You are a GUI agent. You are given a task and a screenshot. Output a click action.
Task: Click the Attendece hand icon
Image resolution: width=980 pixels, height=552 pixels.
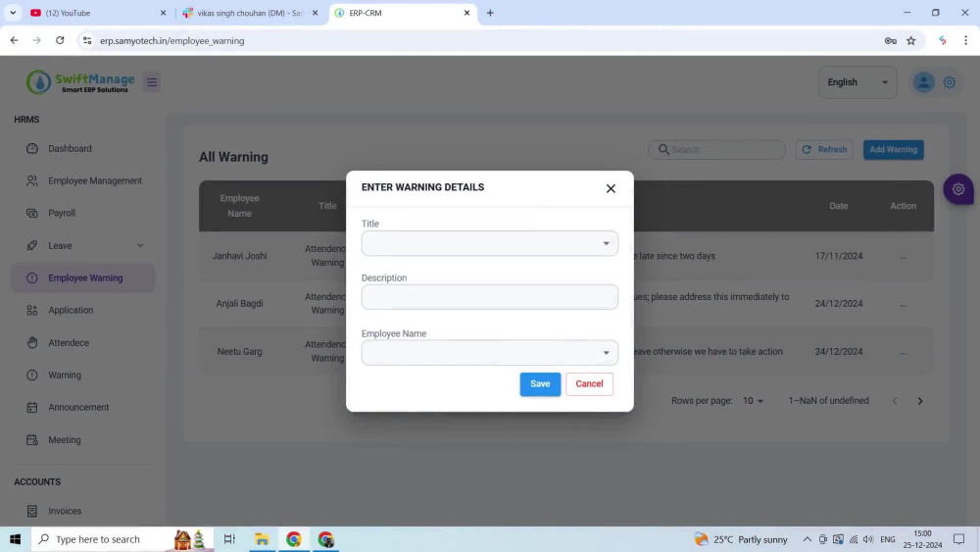click(x=32, y=342)
